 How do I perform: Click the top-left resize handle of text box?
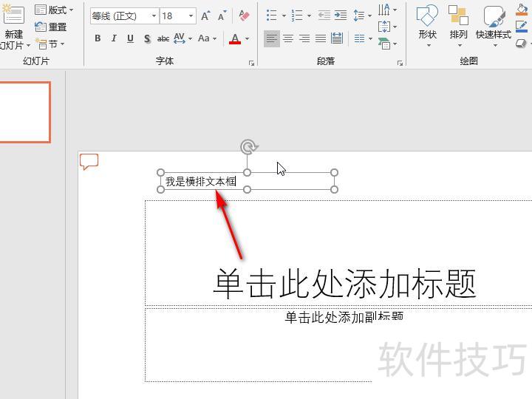161,173
